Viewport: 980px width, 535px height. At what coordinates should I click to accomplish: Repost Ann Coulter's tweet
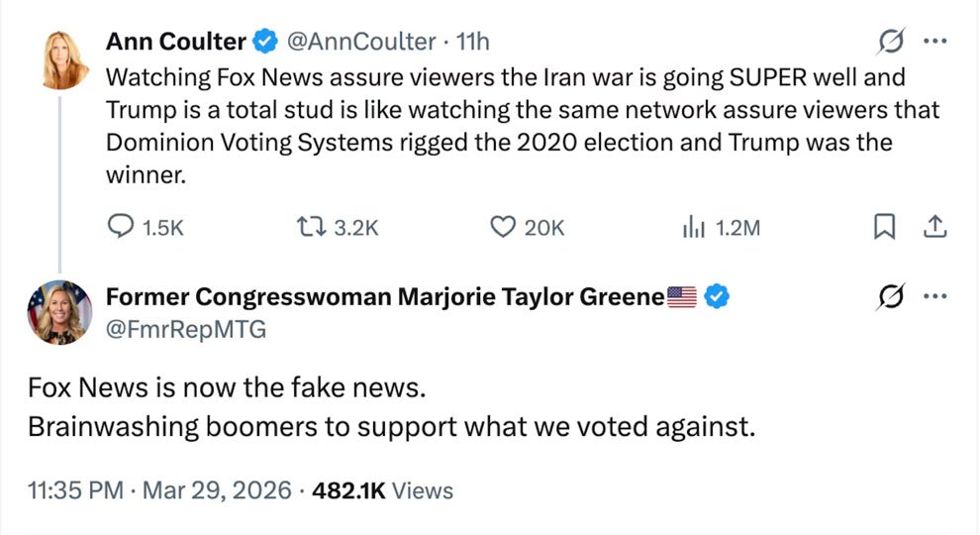click(312, 227)
